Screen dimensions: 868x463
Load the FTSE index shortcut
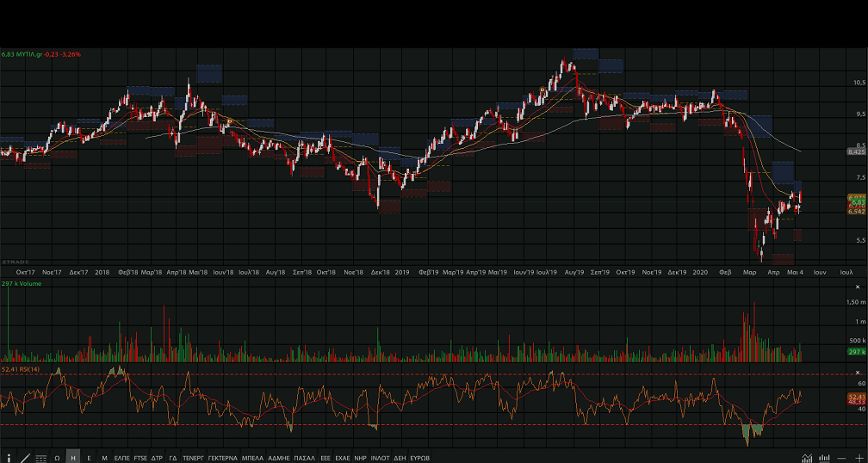pyautogui.click(x=140, y=457)
